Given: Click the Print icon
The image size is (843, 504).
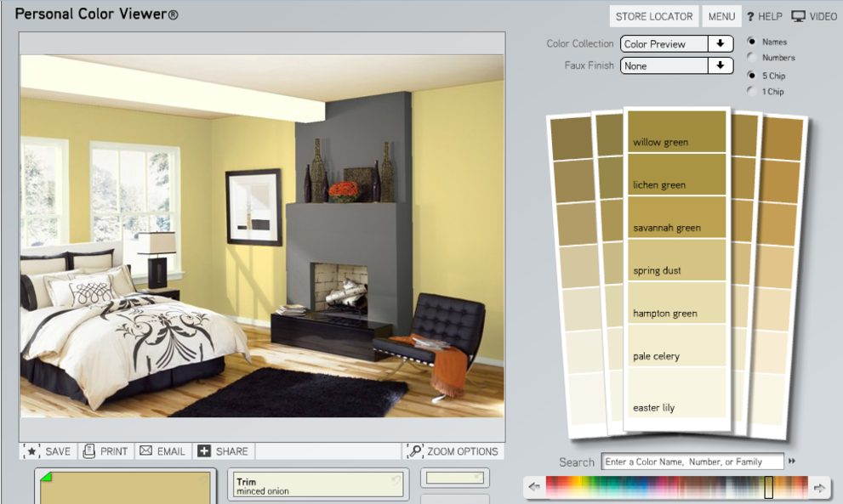Looking at the screenshot, I should (x=89, y=451).
